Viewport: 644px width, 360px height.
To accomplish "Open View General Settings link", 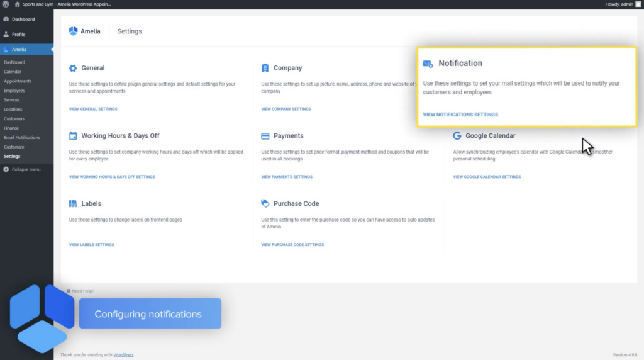I will coord(93,110).
